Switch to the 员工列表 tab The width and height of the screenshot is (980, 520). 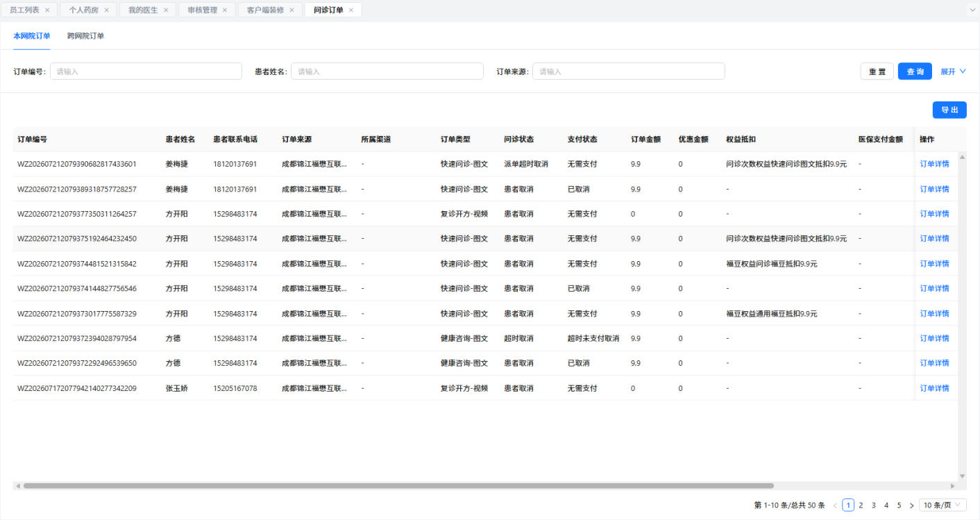[x=24, y=10]
